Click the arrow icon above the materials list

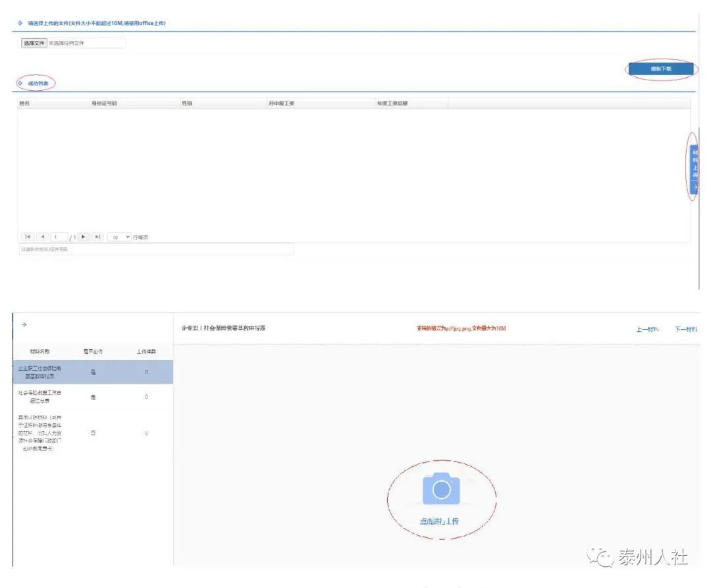point(24,324)
